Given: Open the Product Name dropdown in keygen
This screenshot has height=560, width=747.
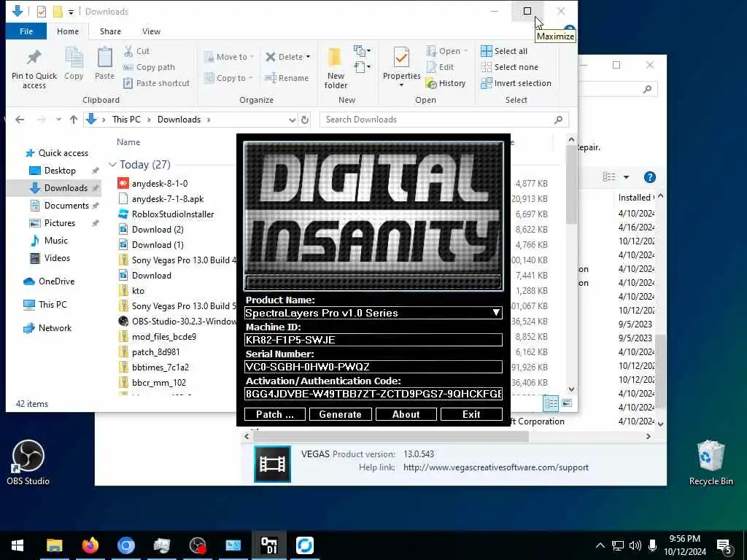Looking at the screenshot, I should click(x=496, y=313).
